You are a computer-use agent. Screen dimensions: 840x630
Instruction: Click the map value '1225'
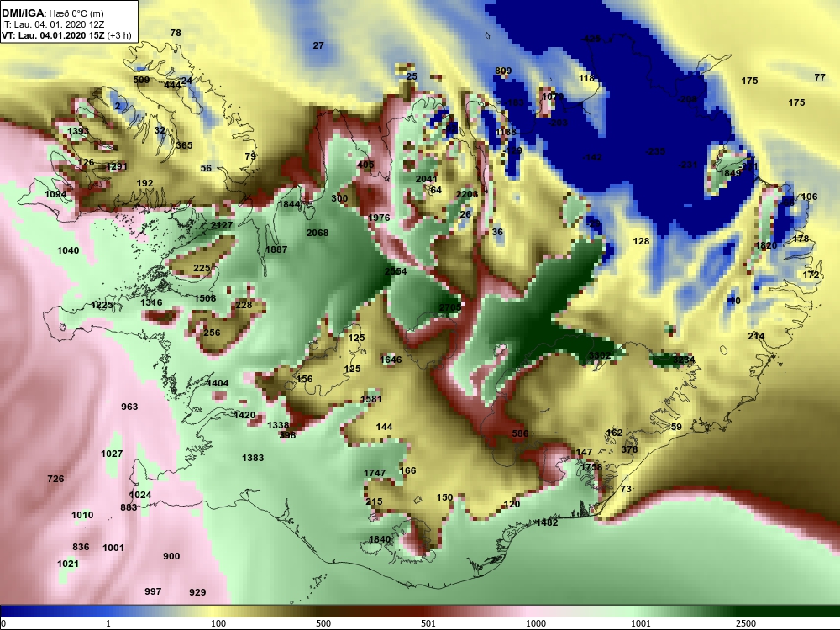pos(102,306)
